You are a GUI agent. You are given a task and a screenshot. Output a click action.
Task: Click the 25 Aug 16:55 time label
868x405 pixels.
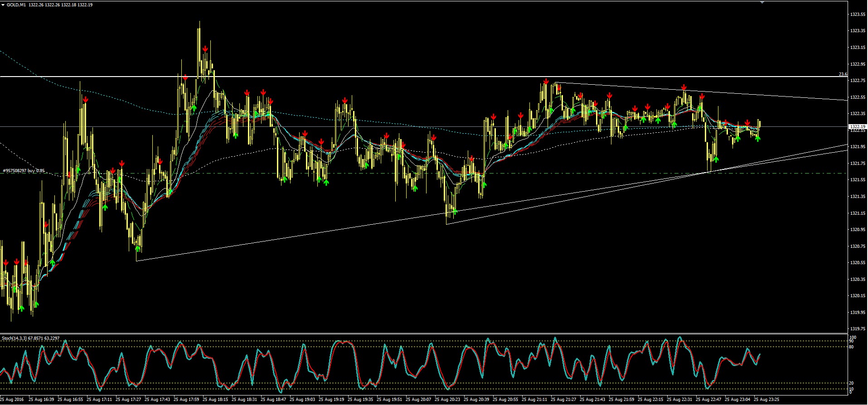point(70,400)
